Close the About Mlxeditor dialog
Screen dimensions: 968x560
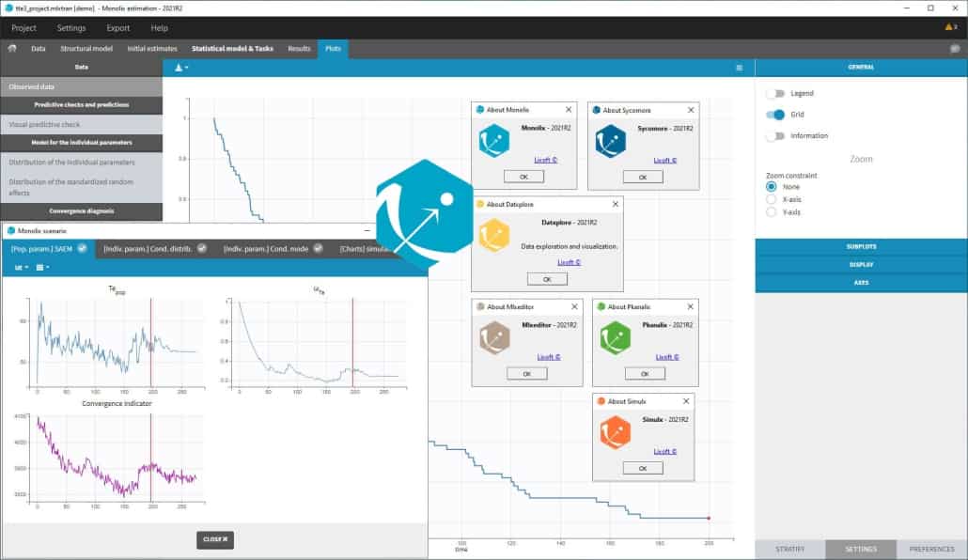coord(574,306)
